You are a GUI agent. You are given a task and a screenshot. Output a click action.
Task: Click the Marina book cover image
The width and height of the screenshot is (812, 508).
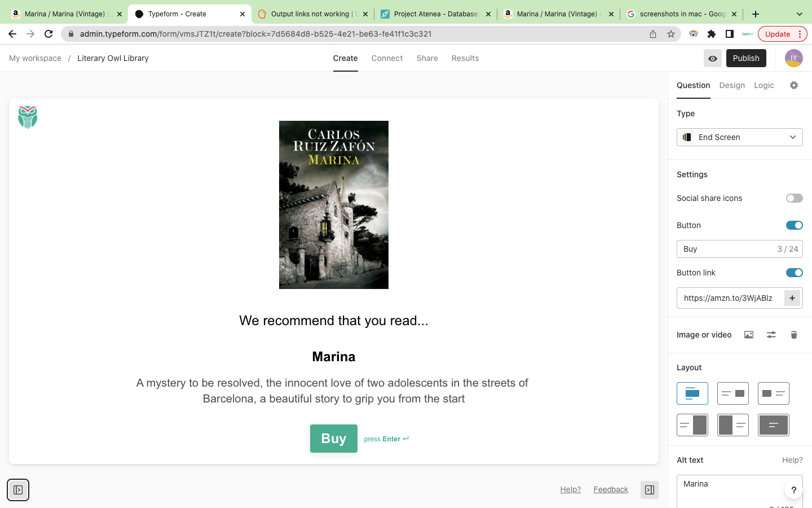point(334,205)
